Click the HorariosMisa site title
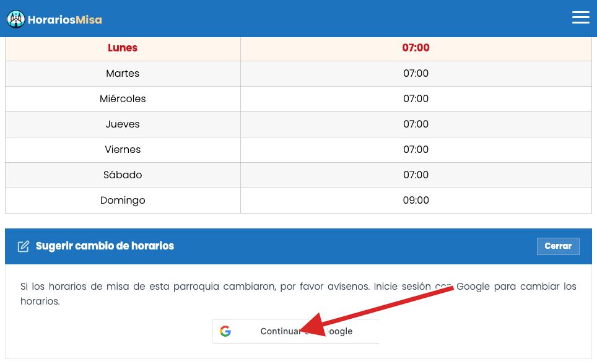This screenshot has height=364, width=597. (x=65, y=20)
